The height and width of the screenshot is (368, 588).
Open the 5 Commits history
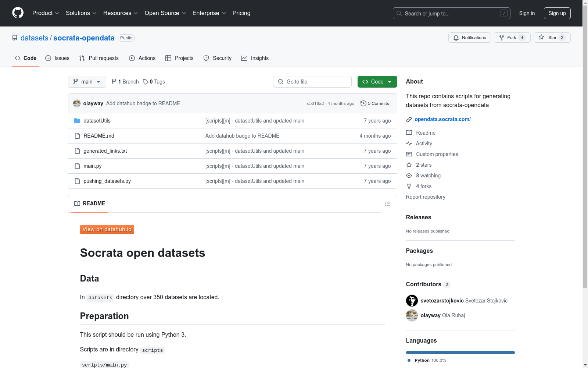pos(375,103)
